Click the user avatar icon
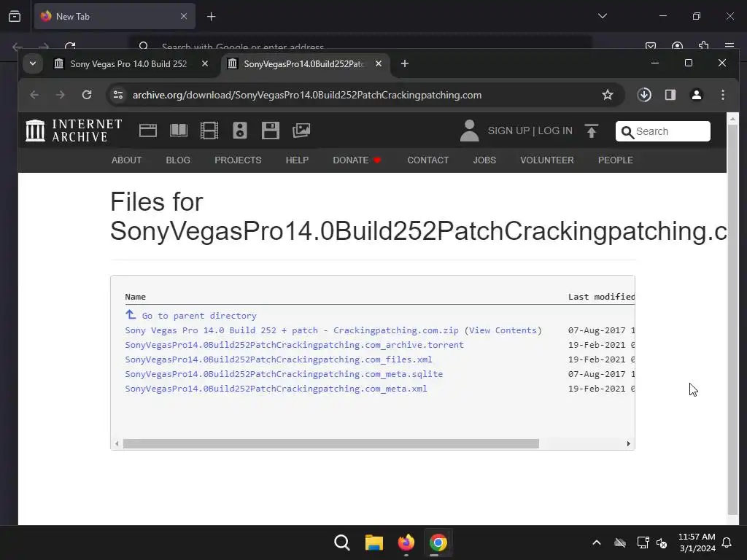 tap(469, 131)
